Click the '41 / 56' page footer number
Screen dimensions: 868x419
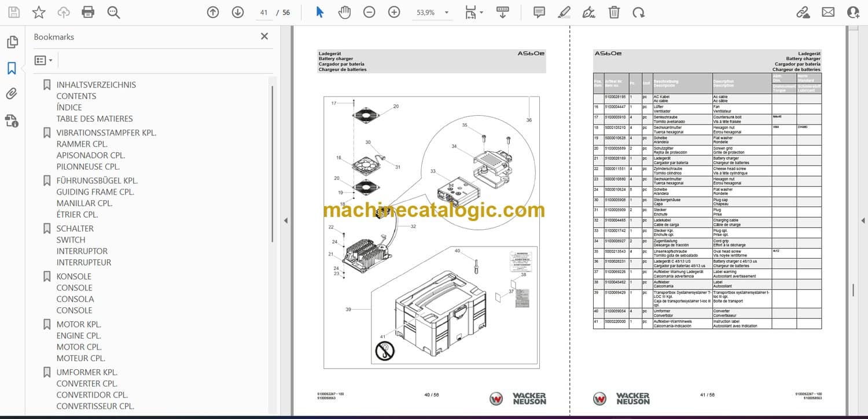click(707, 395)
